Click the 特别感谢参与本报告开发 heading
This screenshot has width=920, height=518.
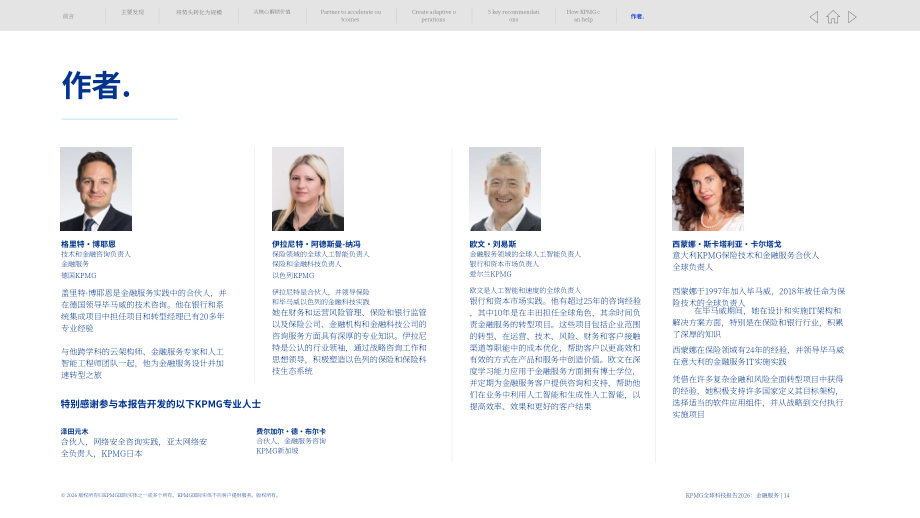click(x=161, y=404)
